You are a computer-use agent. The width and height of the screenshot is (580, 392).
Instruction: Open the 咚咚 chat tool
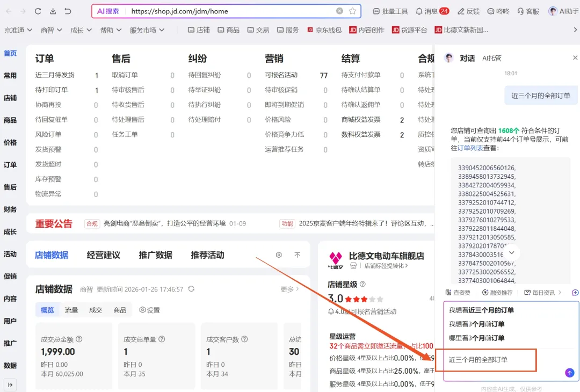[498, 11]
